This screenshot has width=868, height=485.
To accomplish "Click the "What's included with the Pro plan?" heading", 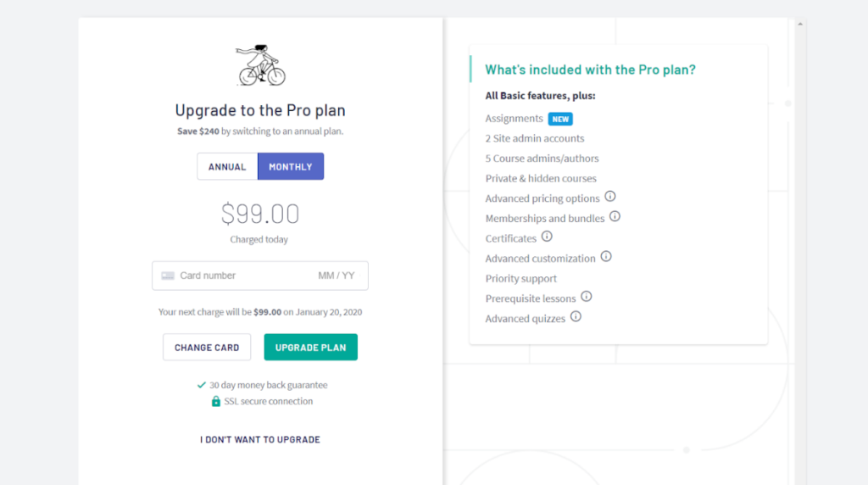I will coord(590,70).
